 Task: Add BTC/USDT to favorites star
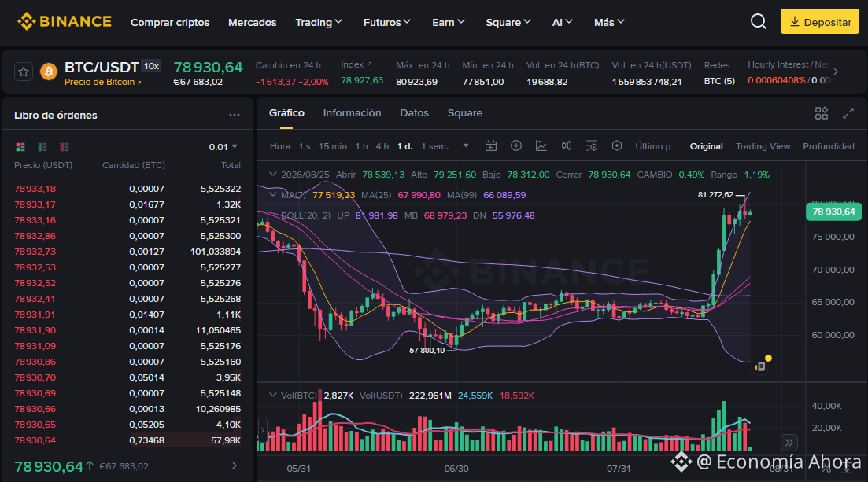pyautogui.click(x=24, y=72)
